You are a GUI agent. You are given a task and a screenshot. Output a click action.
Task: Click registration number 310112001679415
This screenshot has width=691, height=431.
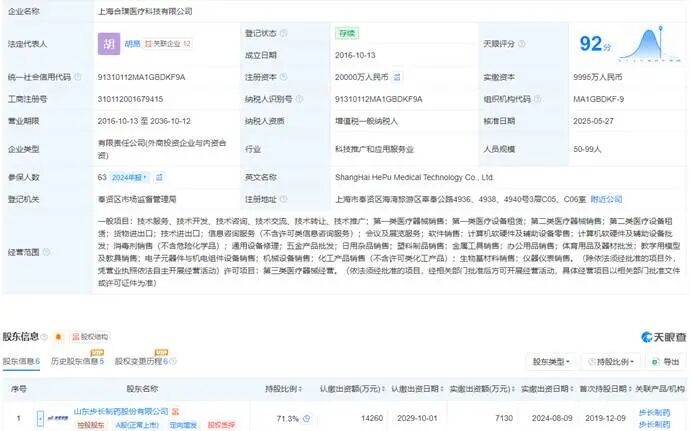click(130, 99)
